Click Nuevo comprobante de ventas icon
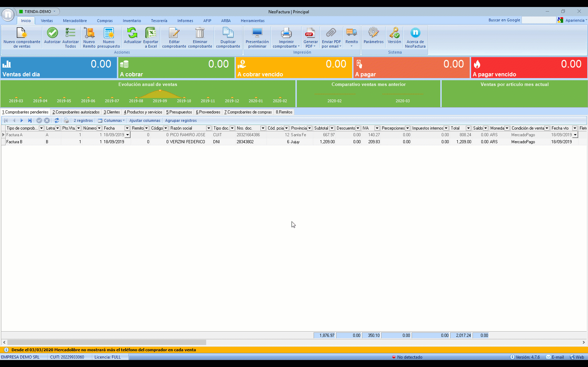 (22, 33)
